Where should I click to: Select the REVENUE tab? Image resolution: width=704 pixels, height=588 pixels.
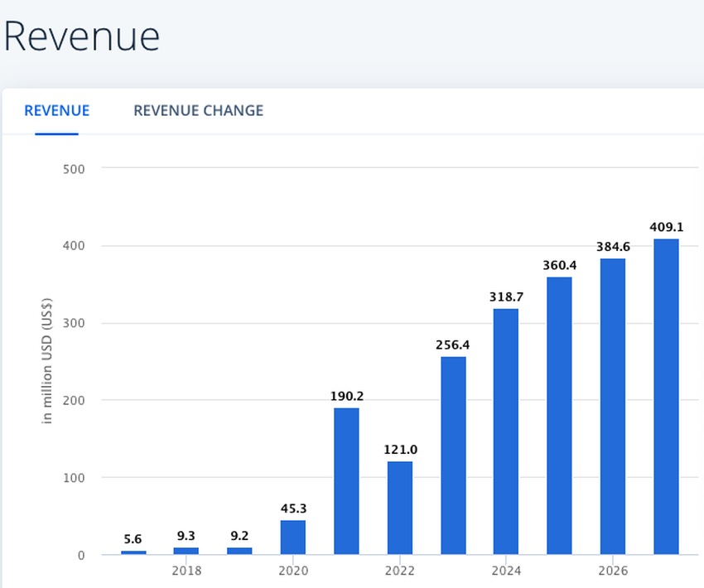(56, 110)
